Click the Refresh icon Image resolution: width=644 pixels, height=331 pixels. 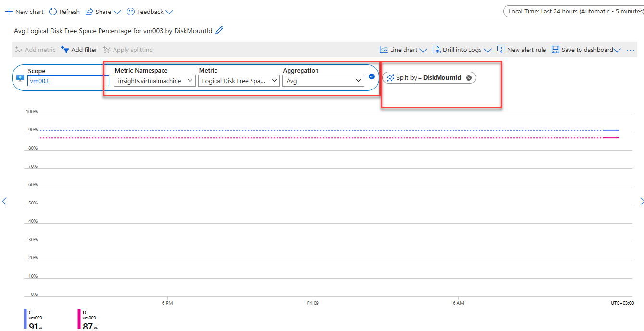[x=52, y=11]
